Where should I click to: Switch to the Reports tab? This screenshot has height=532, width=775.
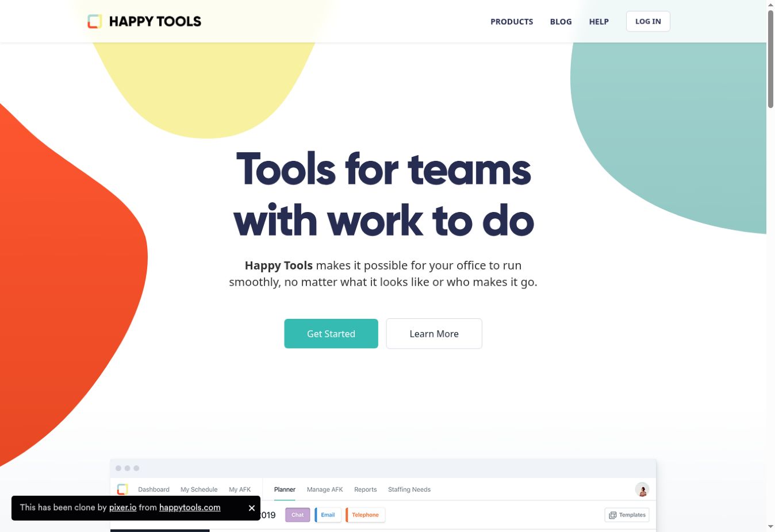[x=366, y=489]
